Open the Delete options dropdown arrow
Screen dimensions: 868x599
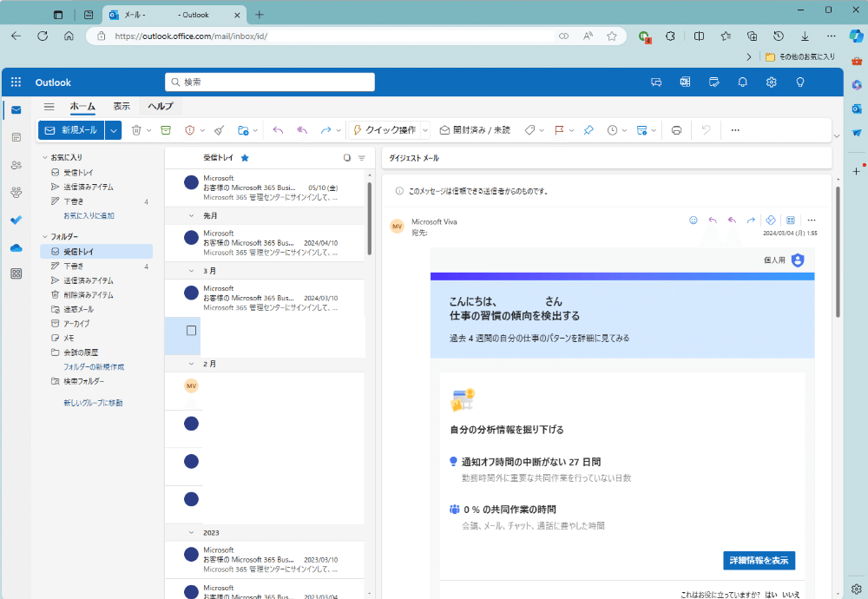click(x=149, y=130)
